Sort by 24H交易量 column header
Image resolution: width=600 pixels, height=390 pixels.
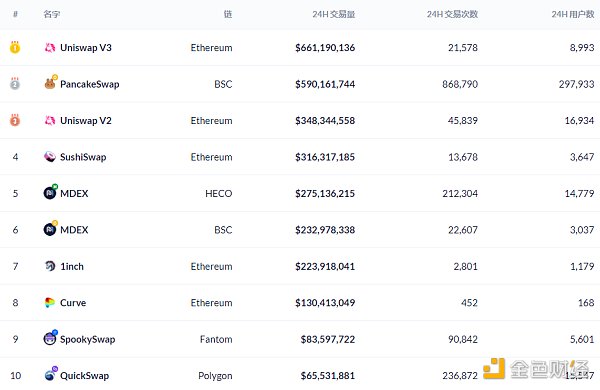(334, 15)
